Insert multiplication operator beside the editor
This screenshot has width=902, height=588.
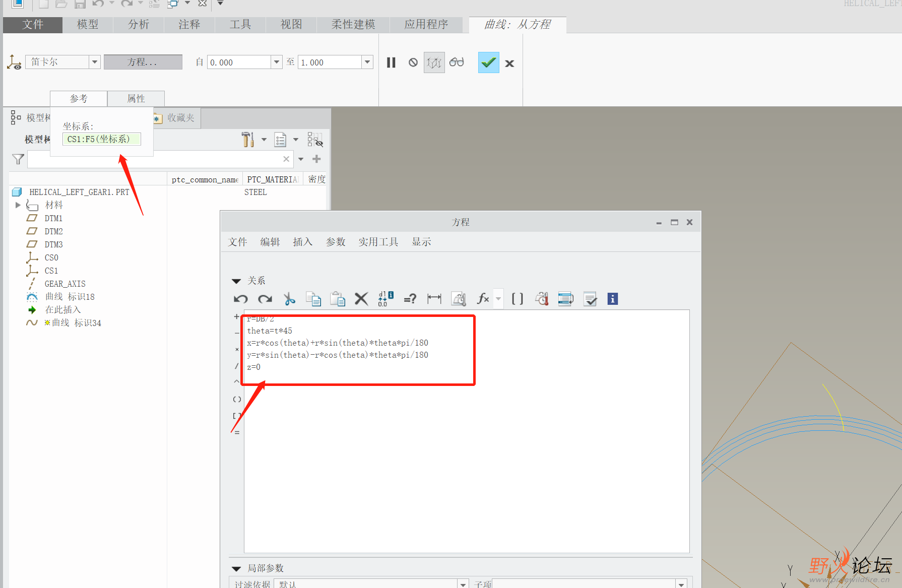(x=237, y=350)
